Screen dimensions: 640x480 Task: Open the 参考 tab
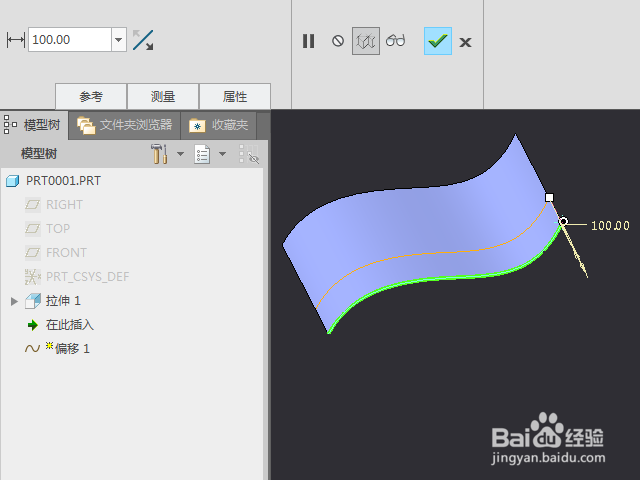pyautogui.click(x=91, y=97)
